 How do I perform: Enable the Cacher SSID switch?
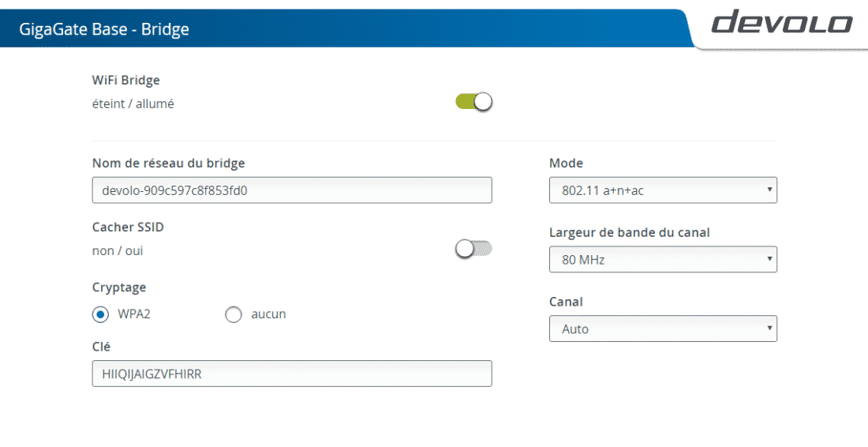coord(473,249)
